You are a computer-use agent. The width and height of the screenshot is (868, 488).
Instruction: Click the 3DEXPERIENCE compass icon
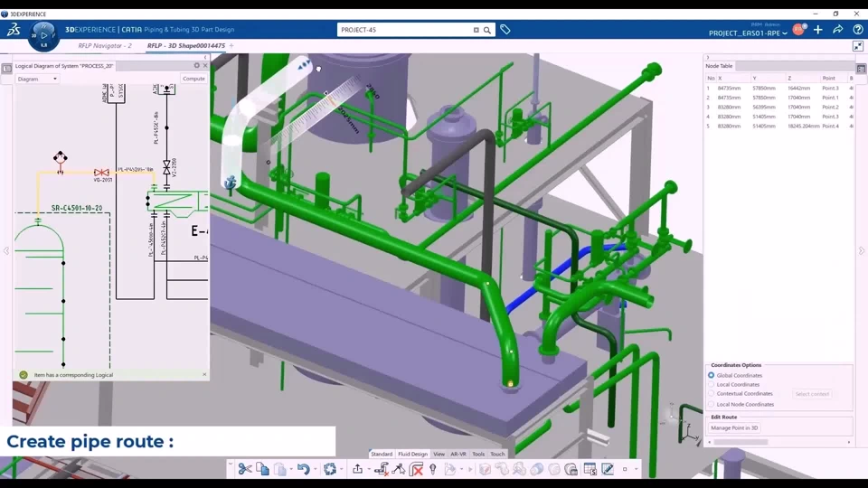[43, 34]
